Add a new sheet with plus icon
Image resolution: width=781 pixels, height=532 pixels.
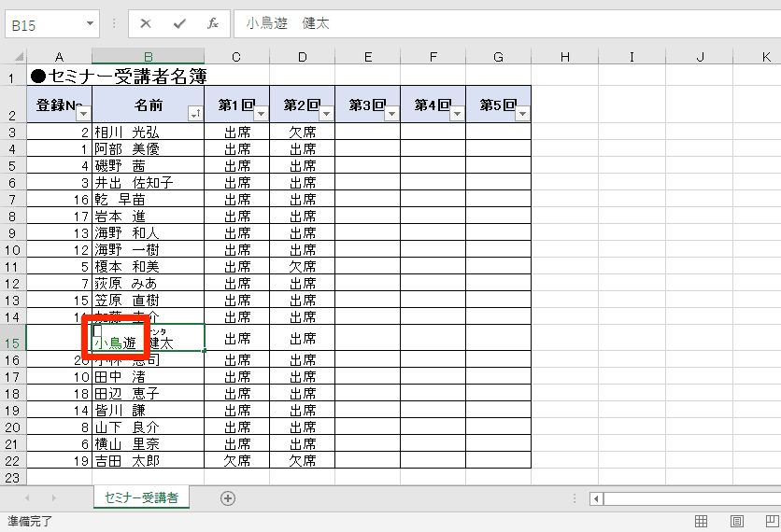tap(228, 498)
